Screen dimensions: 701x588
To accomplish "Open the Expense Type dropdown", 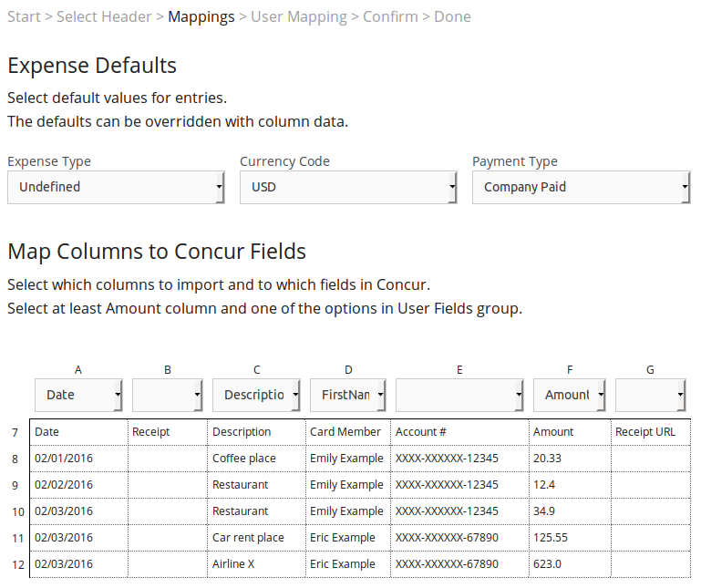I will point(116,188).
